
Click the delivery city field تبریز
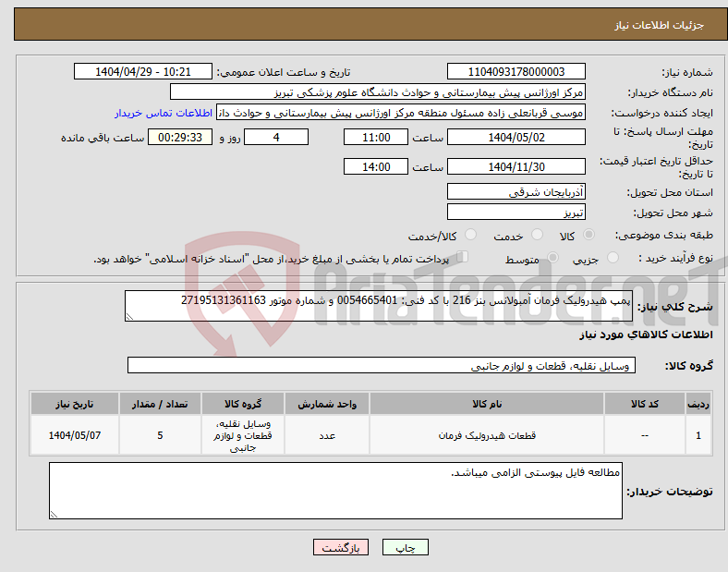tap(516, 212)
